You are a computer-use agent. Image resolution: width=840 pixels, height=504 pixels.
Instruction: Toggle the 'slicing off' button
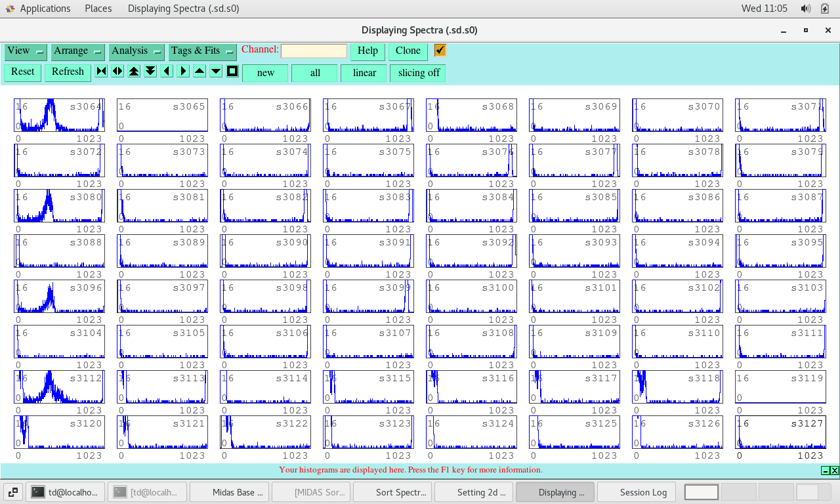(x=418, y=73)
